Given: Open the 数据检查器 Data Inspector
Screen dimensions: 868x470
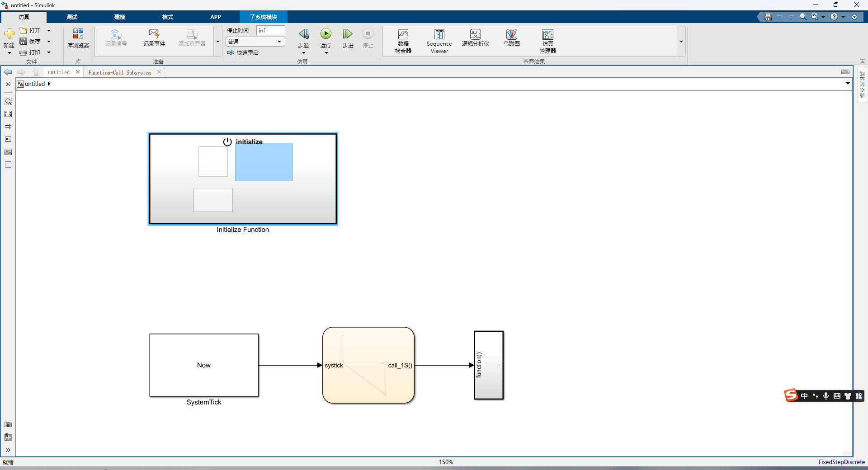Looking at the screenshot, I should pos(403,41).
